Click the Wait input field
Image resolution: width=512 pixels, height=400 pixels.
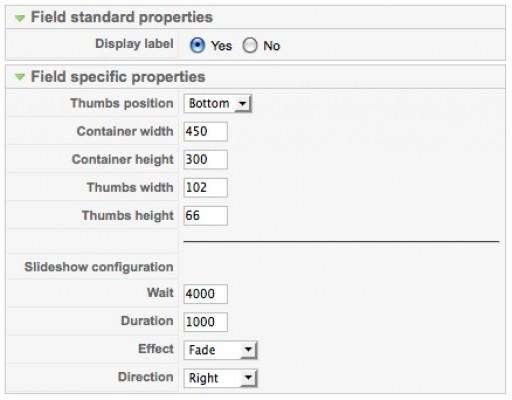coord(206,294)
